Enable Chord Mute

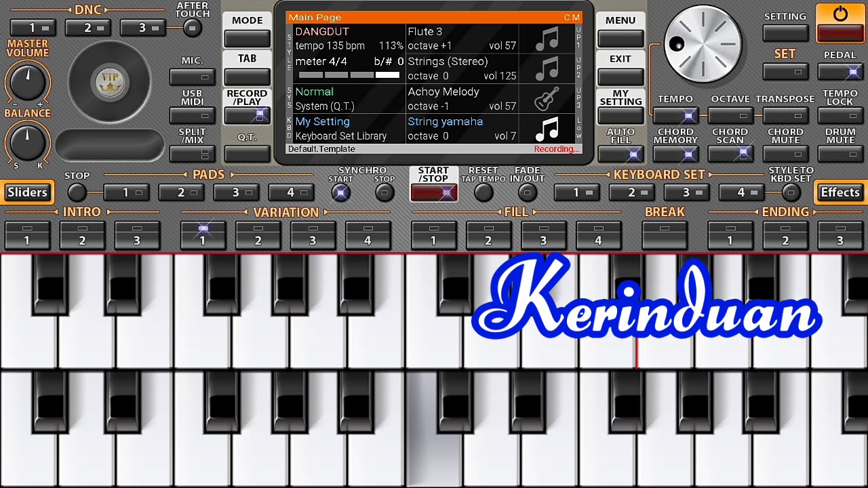785,154
